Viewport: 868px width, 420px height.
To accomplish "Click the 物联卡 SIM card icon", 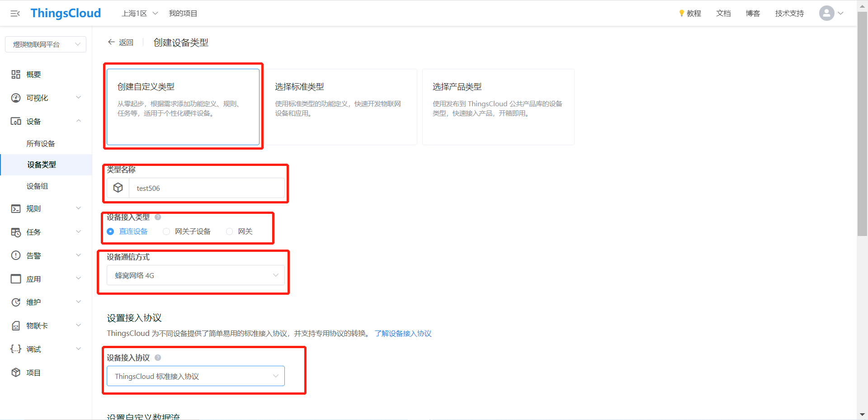I will click(x=16, y=326).
